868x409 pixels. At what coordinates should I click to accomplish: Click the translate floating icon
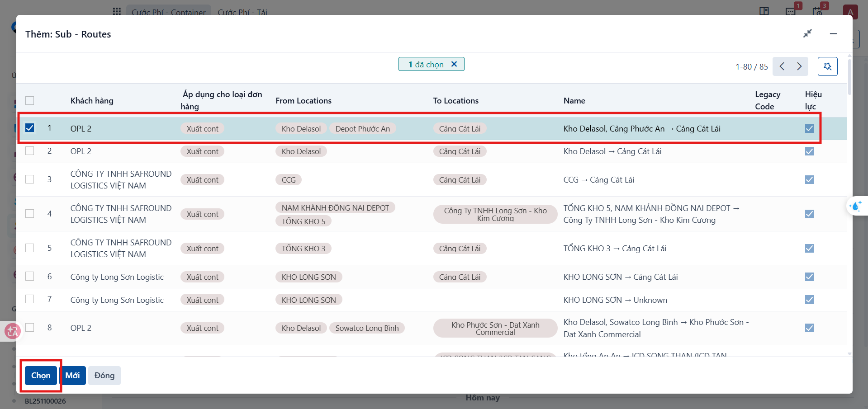click(x=12, y=331)
